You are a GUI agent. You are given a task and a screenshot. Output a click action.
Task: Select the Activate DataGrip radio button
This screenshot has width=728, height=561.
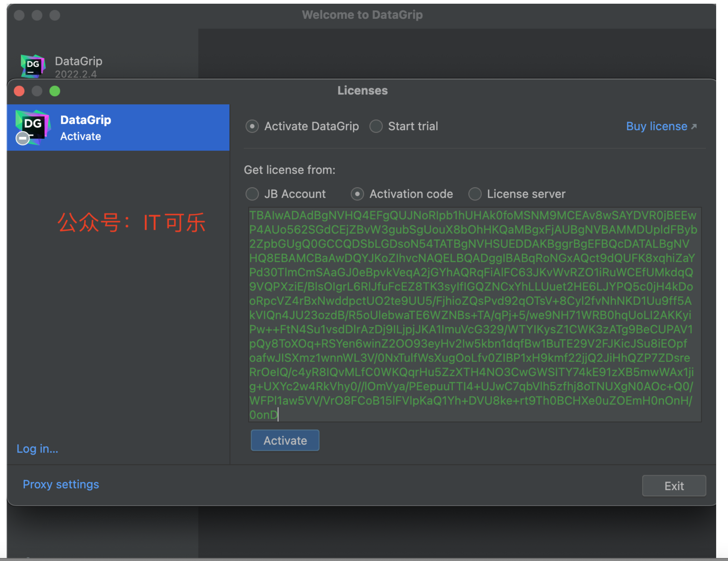coord(252,127)
